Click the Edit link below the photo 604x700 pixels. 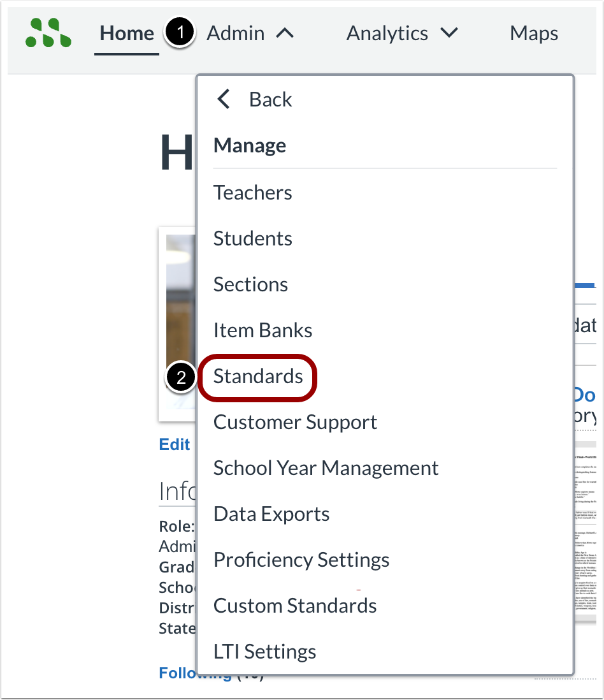click(175, 444)
